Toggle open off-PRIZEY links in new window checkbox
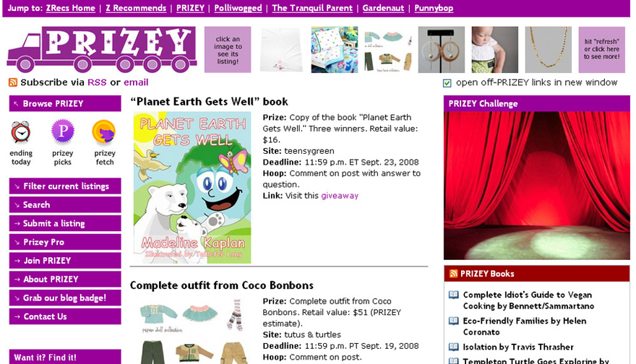636x364 pixels. (x=447, y=83)
